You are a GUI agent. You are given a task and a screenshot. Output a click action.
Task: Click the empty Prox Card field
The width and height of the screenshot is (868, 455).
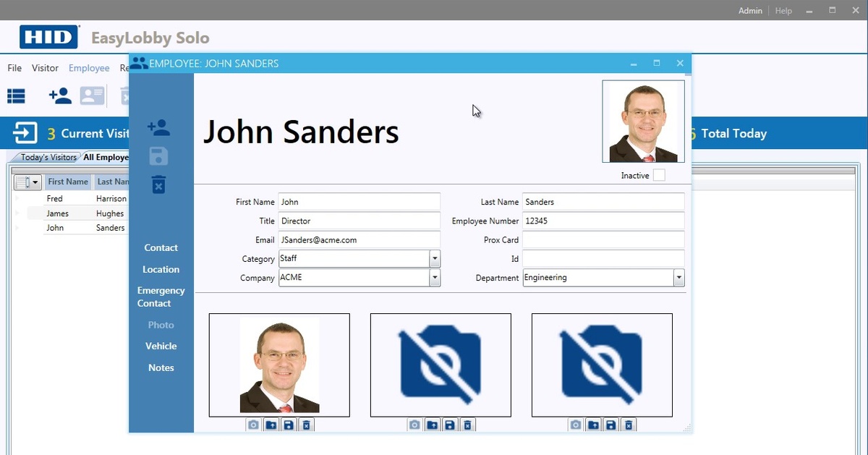pyautogui.click(x=603, y=239)
